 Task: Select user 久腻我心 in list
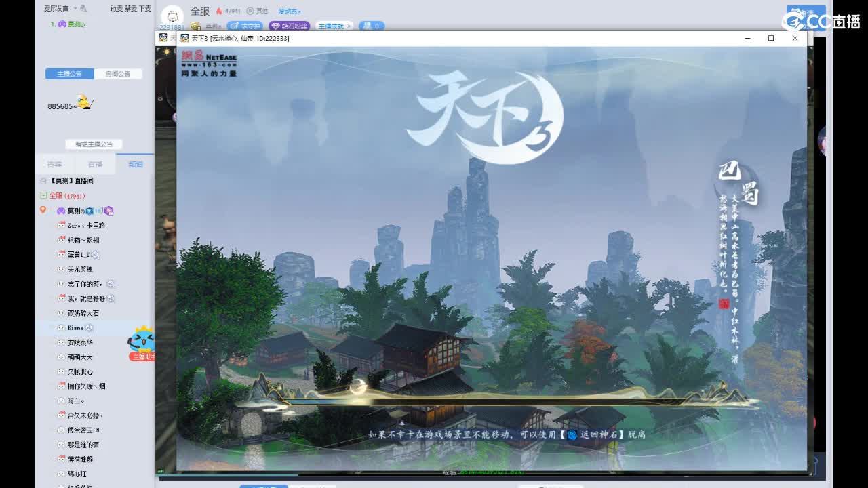80,371
